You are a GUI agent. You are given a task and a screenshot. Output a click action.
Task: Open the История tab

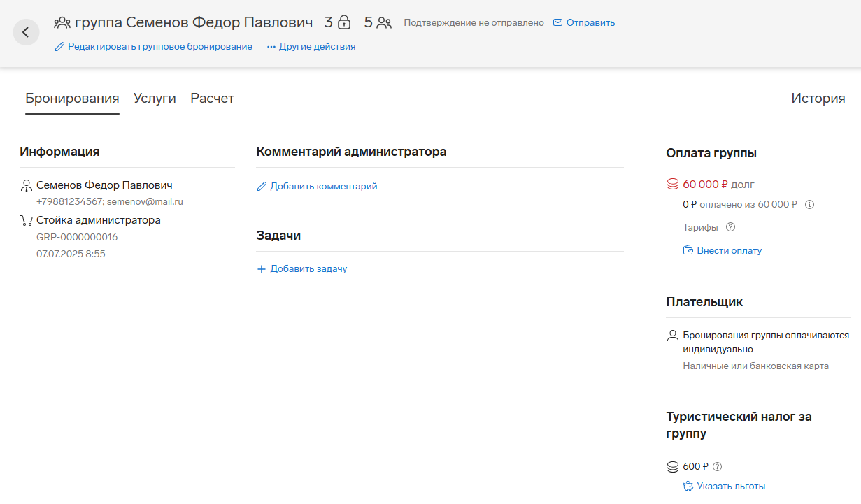[818, 99]
